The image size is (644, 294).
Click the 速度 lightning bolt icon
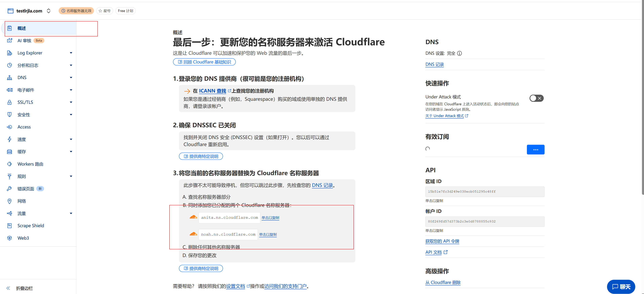[10, 139]
